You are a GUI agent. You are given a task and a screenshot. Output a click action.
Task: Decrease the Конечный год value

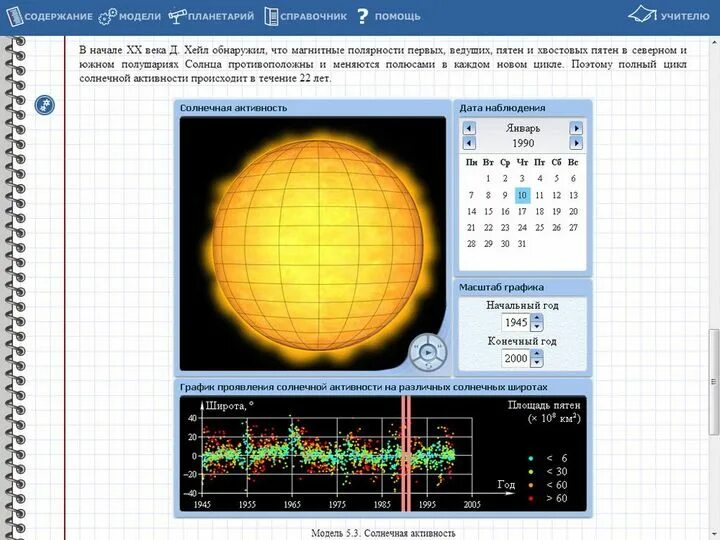click(x=537, y=362)
